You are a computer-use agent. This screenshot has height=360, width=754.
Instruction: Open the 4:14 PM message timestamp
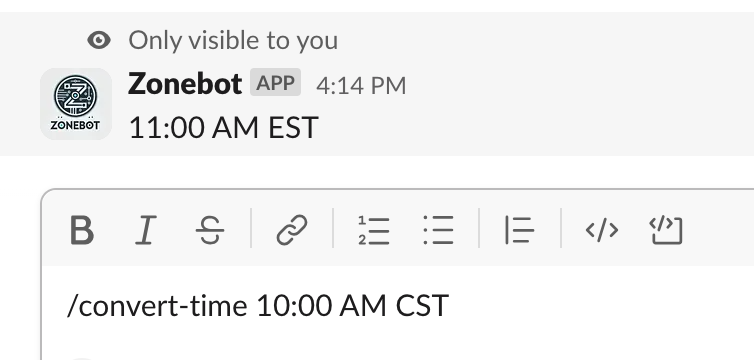[361, 86]
